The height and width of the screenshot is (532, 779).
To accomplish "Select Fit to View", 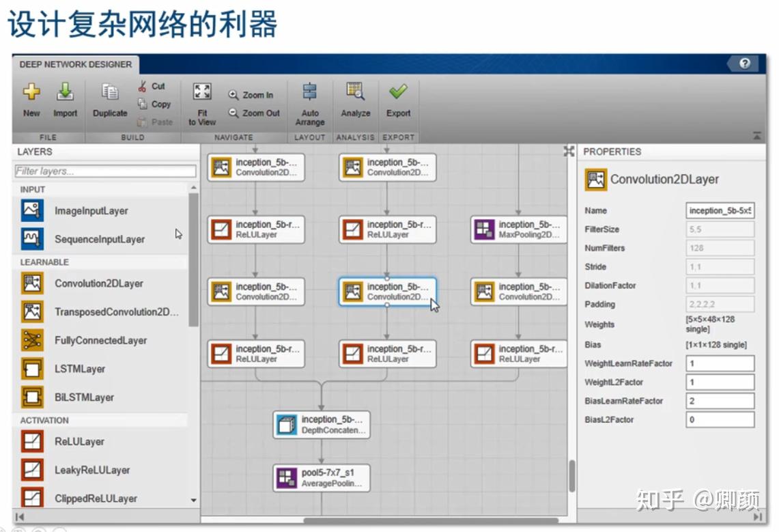I will click(x=201, y=96).
